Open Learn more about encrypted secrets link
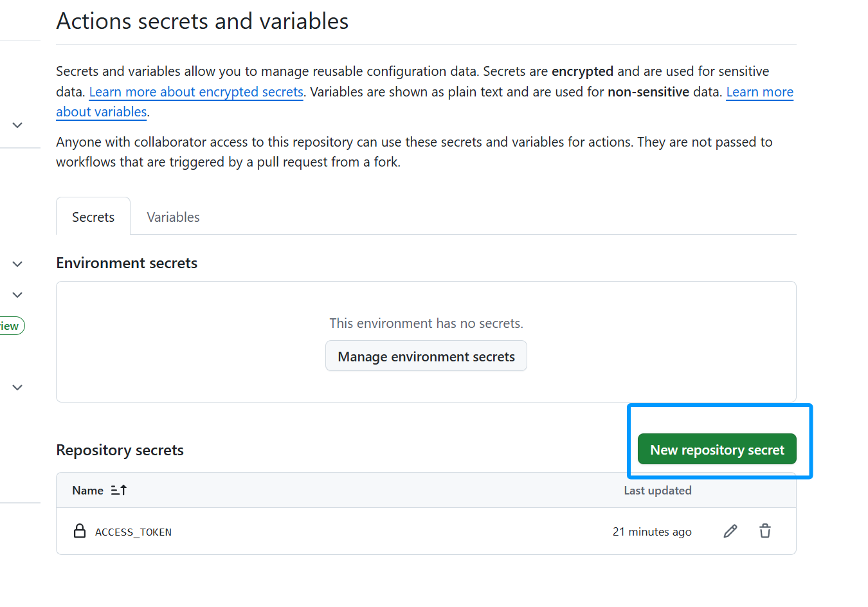Image resolution: width=868 pixels, height=607 pixels. click(x=196, y=92)
